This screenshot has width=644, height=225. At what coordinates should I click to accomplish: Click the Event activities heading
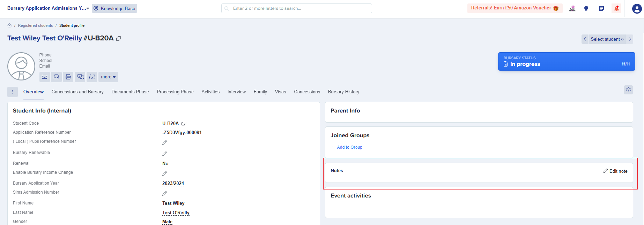(x=351, y=196)
